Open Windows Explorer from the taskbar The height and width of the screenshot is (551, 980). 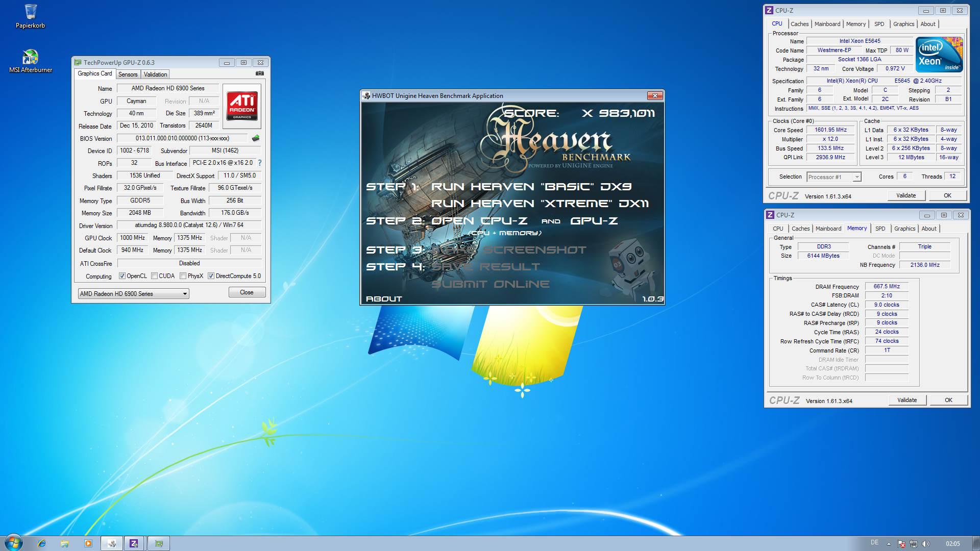tap(65, 543)
